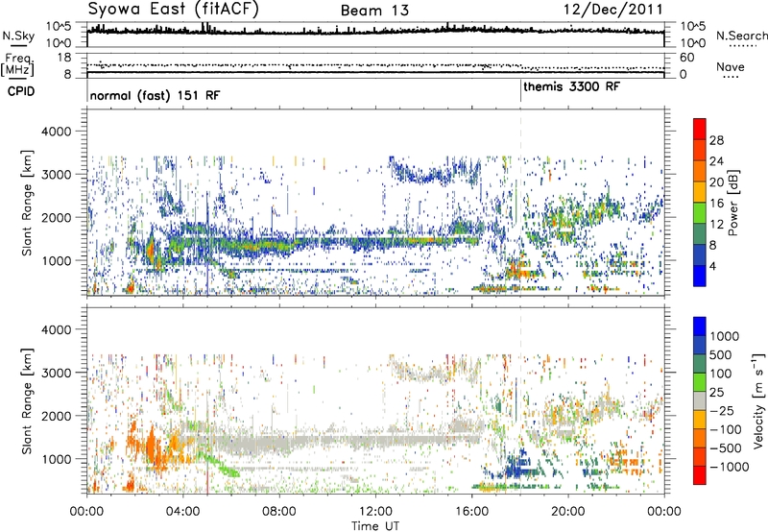Image resolution: width=768 pixels, height=532 pixels.
Task: Click the '18' frequency axis tick
Action: pyautogui.click(x=64, y=58)
